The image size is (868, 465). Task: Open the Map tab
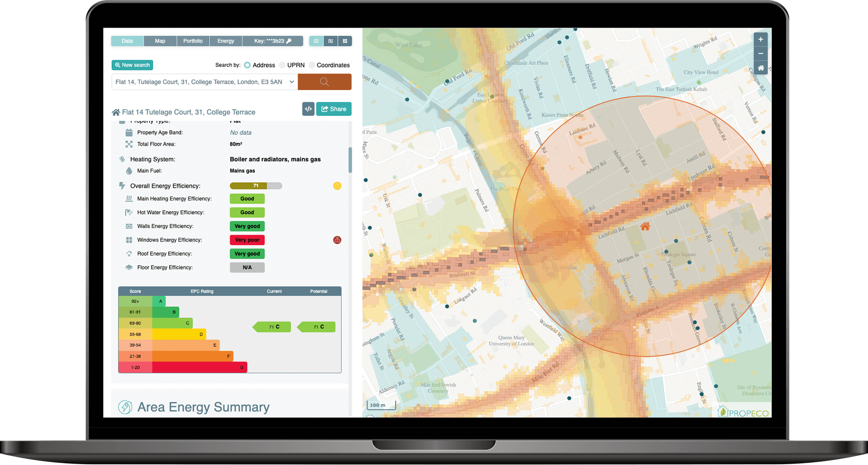pyautogui.click(x=160, y=41)
